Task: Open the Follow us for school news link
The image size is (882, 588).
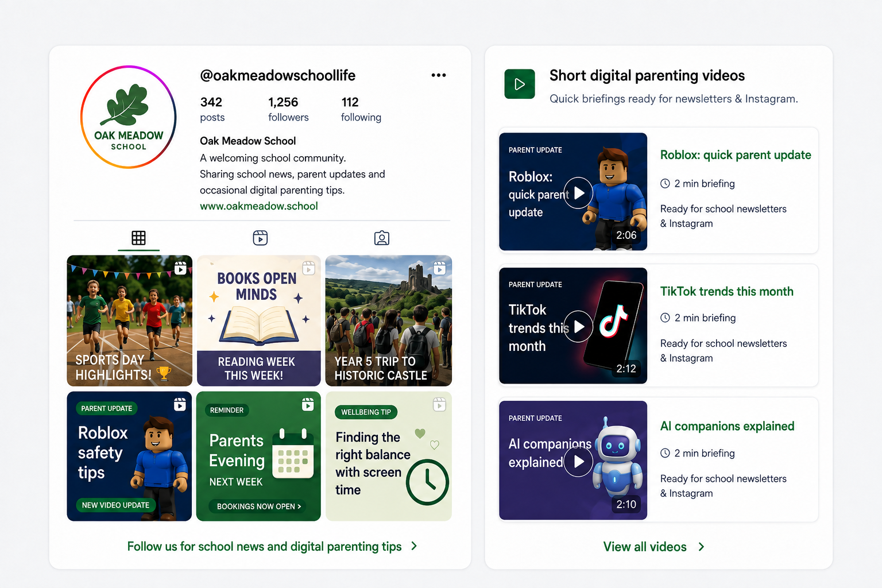Action: click(x=272, y=547)
